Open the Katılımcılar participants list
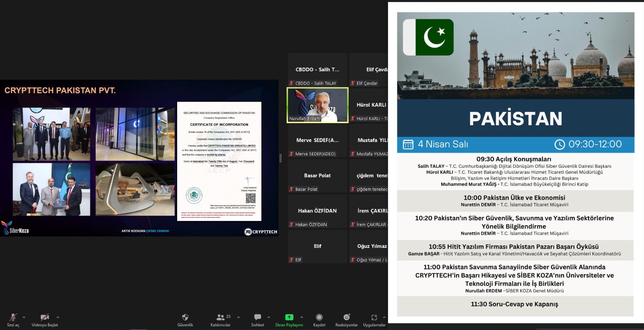 point(221,318)
